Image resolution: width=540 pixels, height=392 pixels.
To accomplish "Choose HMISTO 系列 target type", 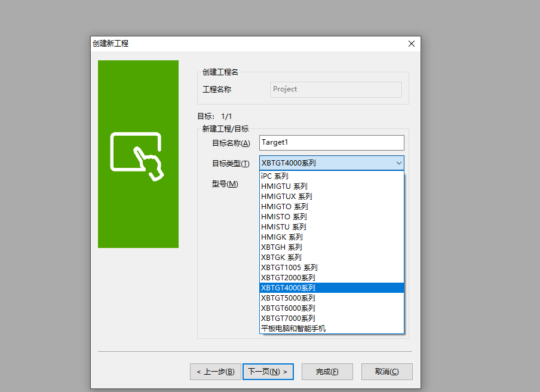I will (x=332, y=217).
